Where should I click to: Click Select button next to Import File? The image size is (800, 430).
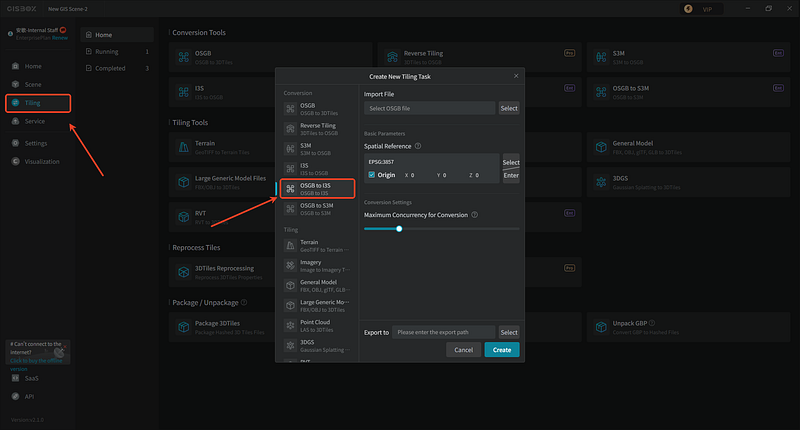[x=509, y=108]
